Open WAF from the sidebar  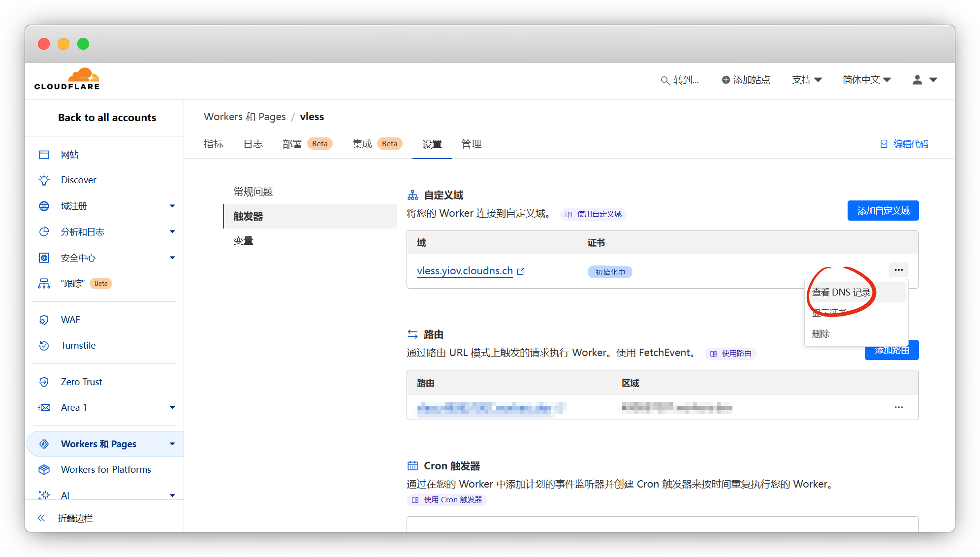point(70,320)
